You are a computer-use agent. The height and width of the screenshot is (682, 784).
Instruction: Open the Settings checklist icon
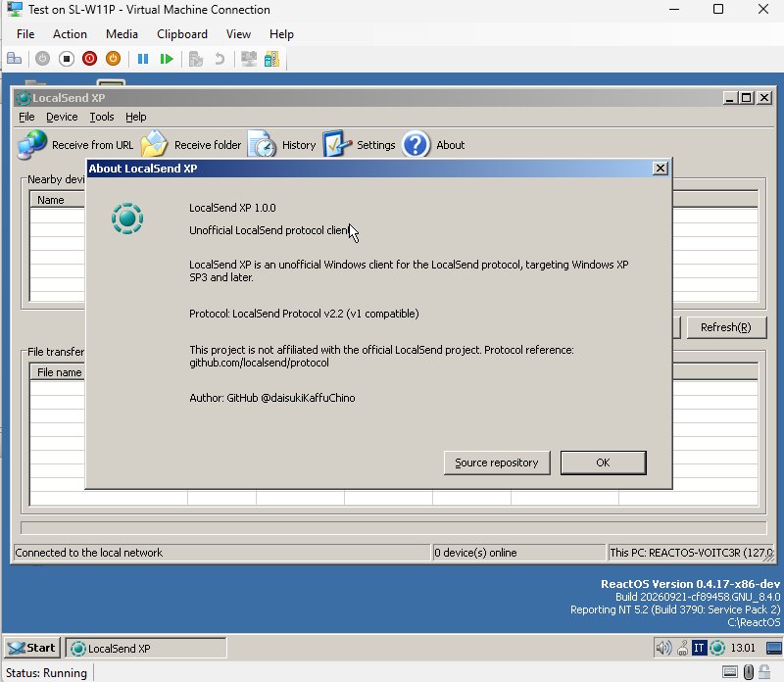[x=337, y=144]
